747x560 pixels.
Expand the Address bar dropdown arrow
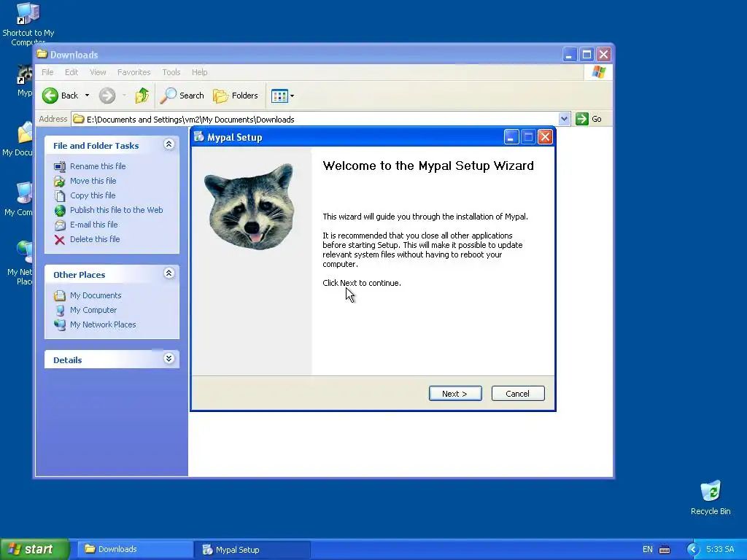[564, 119]
